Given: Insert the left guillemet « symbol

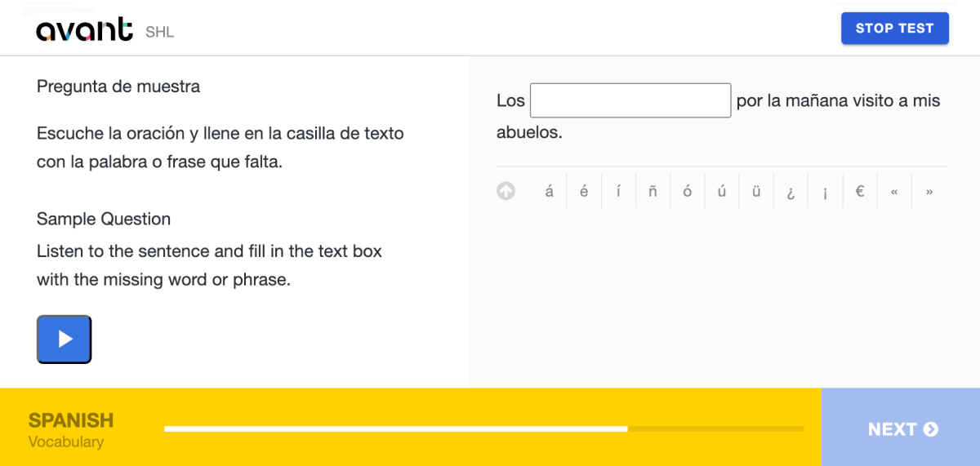Looking at the screenshot, I should point(894,191).
